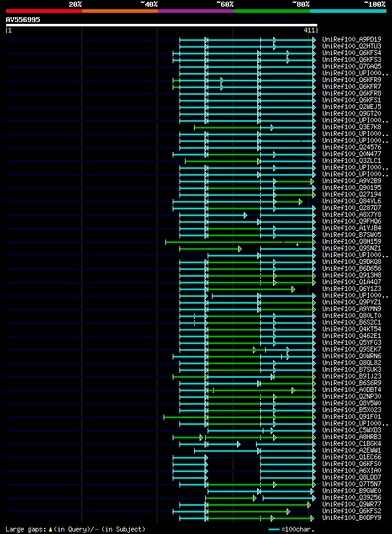Select subject label UniRef100_Q3E7K8
This screenshot has width=392, height=534.
[x=352, y=127]
